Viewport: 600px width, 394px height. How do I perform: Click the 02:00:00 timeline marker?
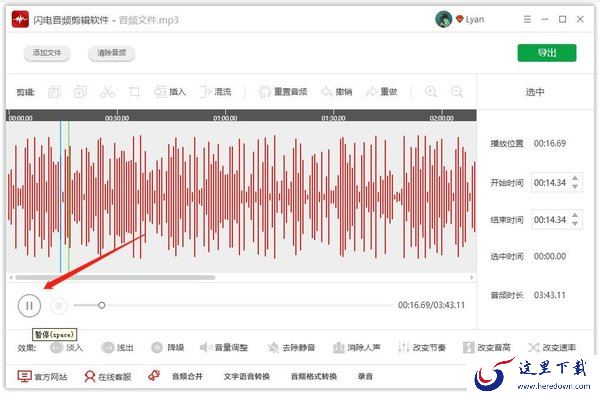pos(442,118)
